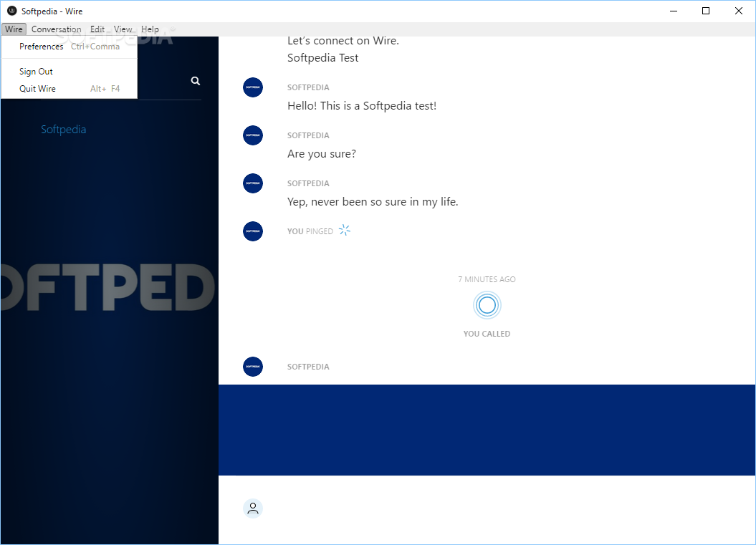Click the avatar next to YOU PINGED

(253, 231)
